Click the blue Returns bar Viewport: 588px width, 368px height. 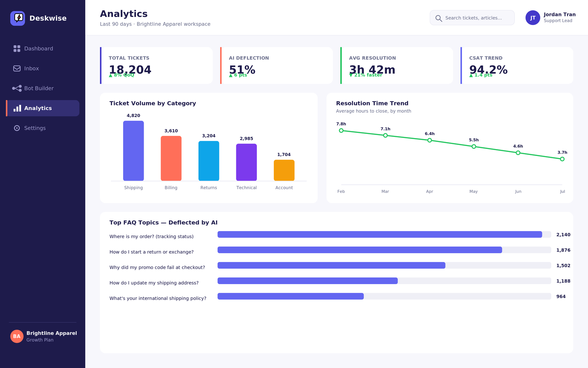pyautogui.click(x=209, y=161)
